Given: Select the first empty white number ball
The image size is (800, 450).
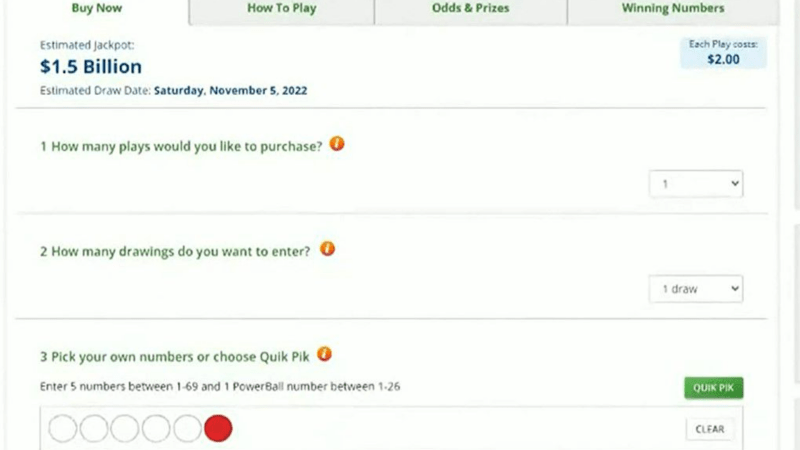Looking at the screenshot, I should [x=63, y=428].
